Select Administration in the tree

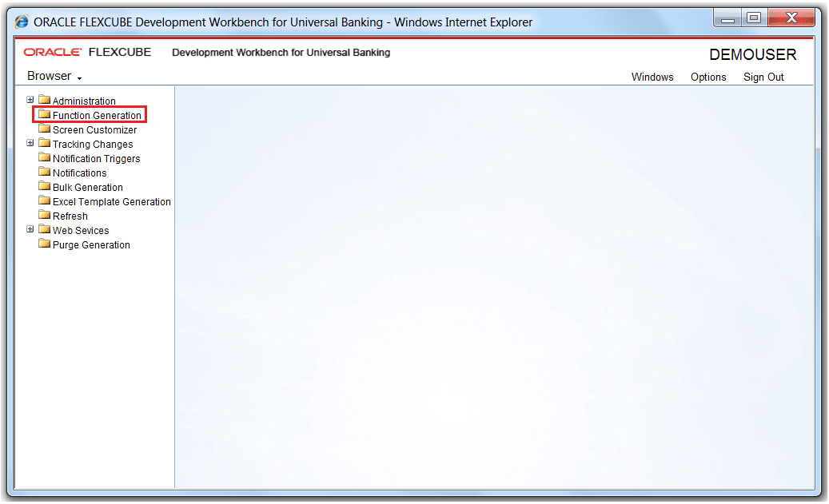tap(84, 101)
